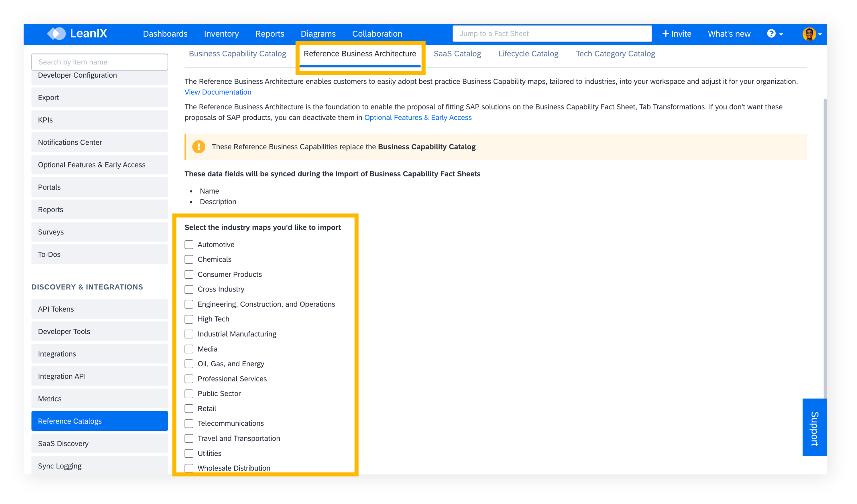Select Engineering, Construction, and Operations checkbox

(x=189, y=304)
